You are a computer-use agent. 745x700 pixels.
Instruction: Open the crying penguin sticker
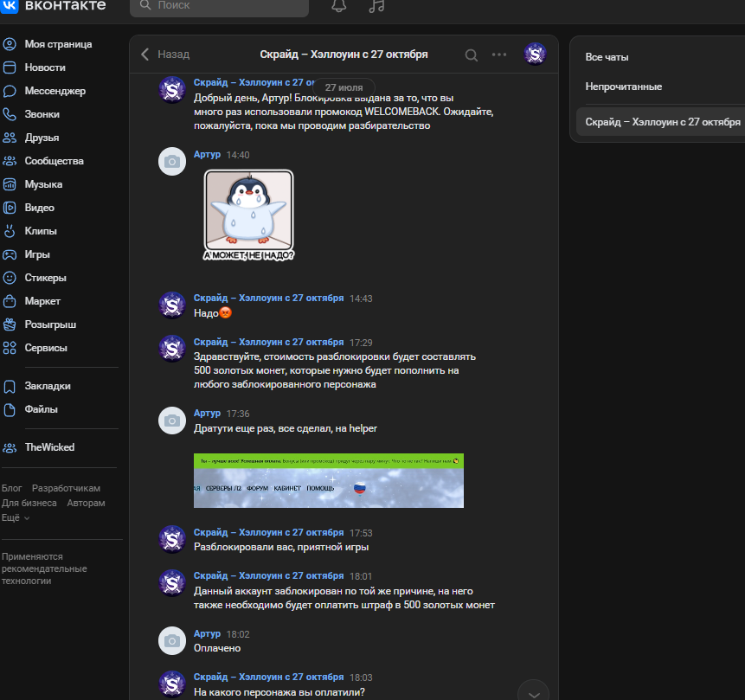click(x=248, y=215)
